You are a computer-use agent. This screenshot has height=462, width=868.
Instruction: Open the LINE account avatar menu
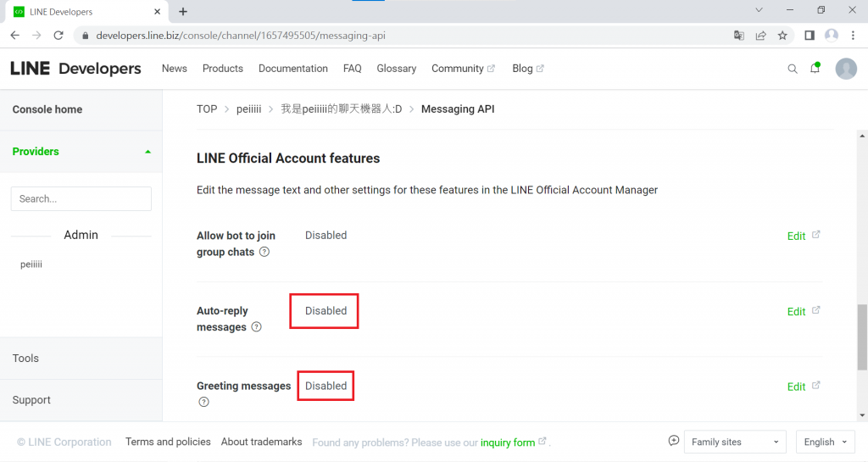(x=846, y=69)
